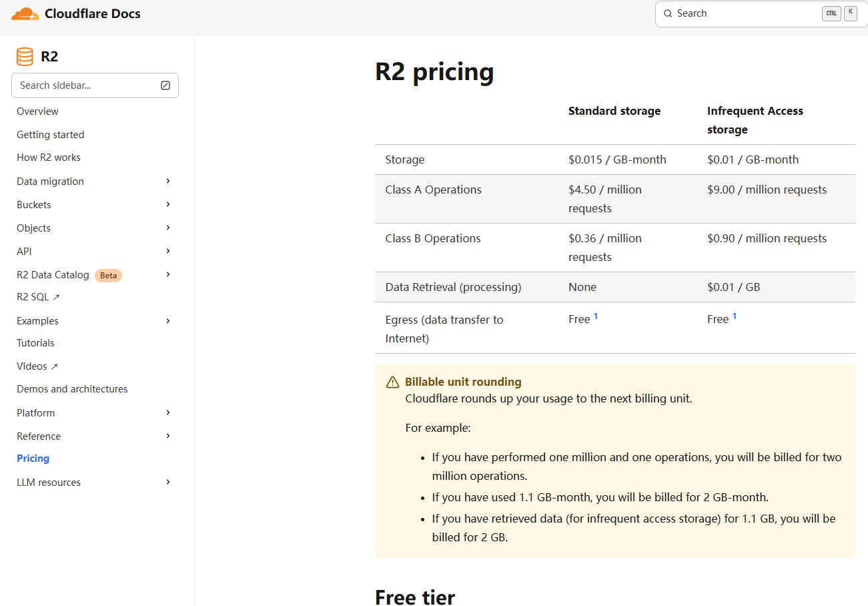Click the Overview link in the sidebar
Image resolution: width=868 pixels, height=606 pixels.
coord(37,111)
